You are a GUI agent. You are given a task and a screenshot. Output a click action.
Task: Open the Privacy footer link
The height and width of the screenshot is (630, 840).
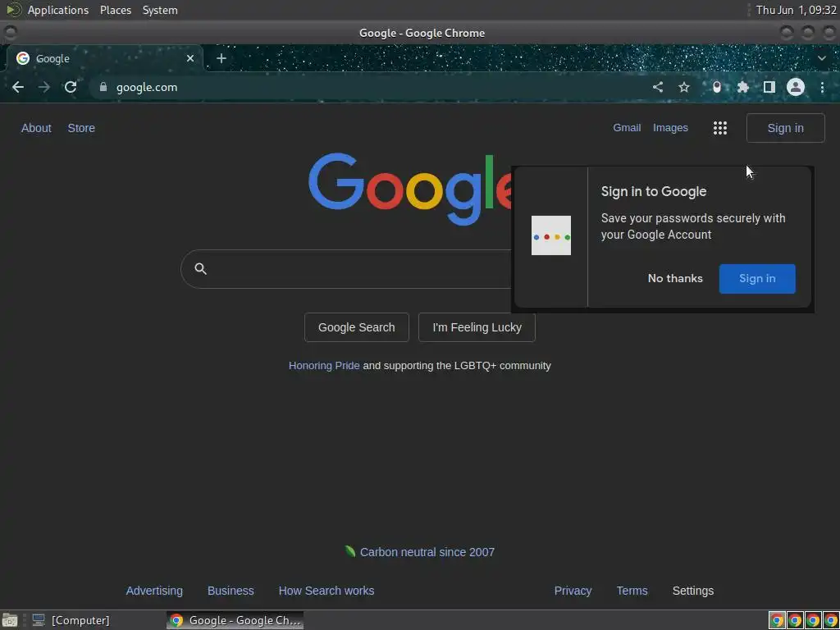click(x=573, y=591)
